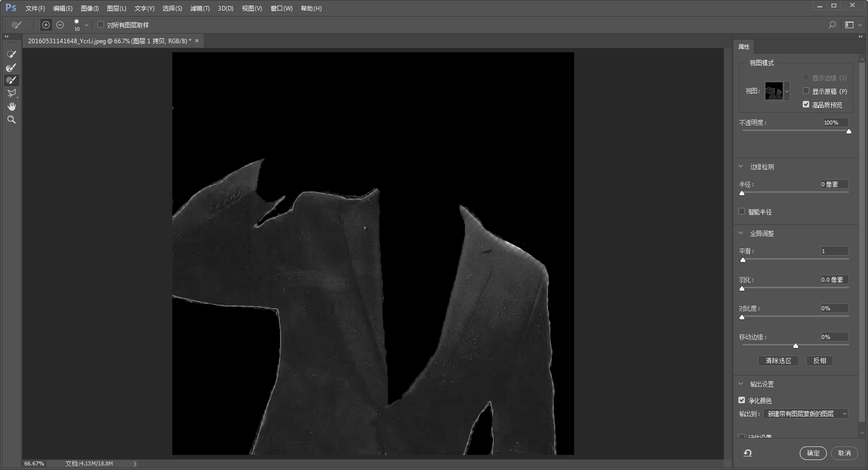Toggle Show Original (P) checkbox
Screen dimensions: 868x470
coord(806,91)
